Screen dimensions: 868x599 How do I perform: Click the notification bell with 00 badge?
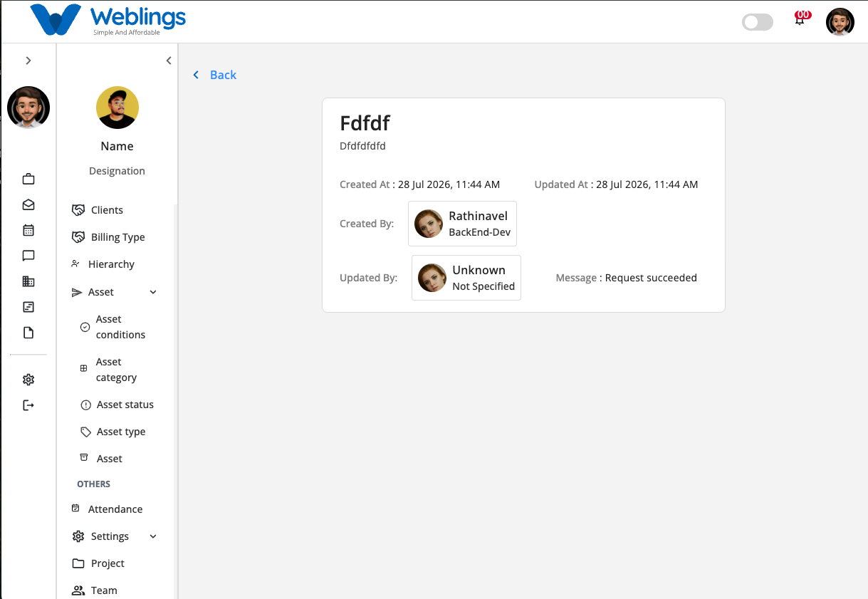click(801, 19)
